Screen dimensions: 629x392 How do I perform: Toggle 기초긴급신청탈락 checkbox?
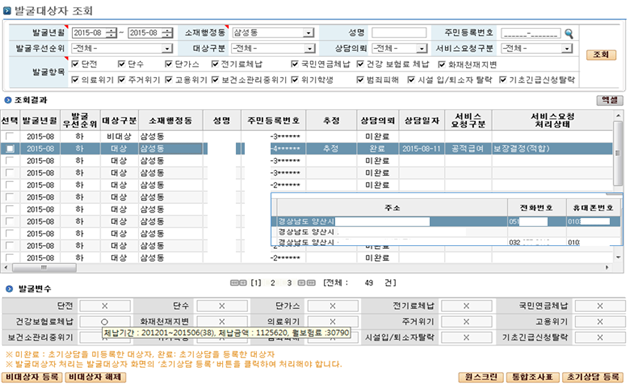click(503, 80)
